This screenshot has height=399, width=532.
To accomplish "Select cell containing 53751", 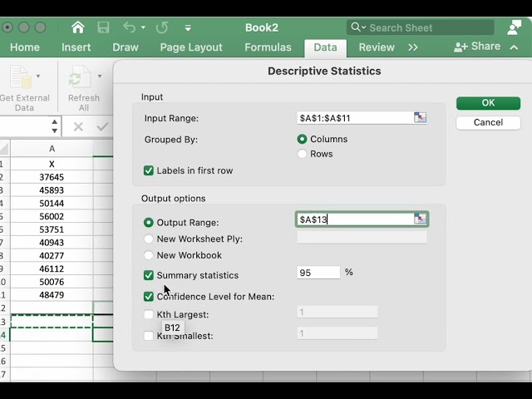I will coord(52,229).
